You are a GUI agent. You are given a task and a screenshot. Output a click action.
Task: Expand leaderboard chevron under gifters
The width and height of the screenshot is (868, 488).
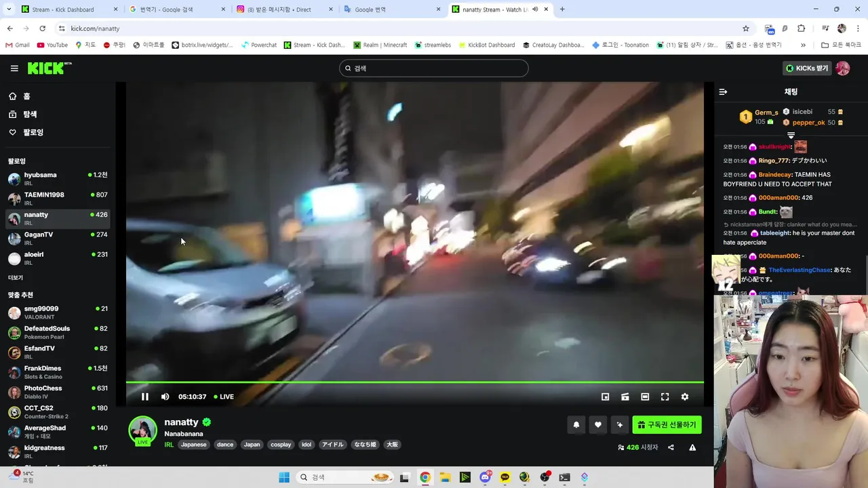[x=791, y=135]
